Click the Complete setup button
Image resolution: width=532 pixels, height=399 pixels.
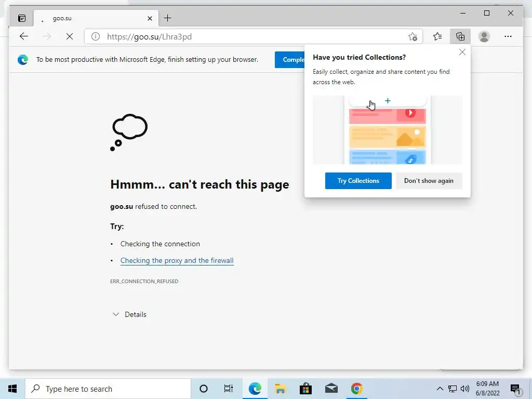point(290,60)
